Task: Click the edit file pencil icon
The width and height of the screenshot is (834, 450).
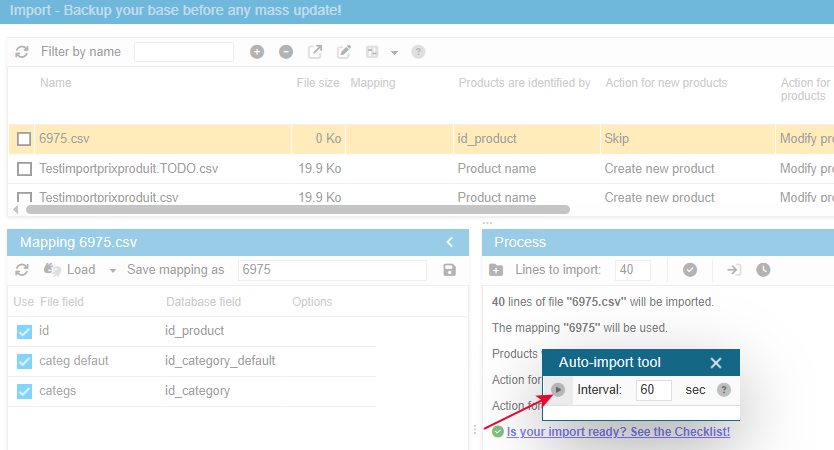Action: [x=344, y=52]
